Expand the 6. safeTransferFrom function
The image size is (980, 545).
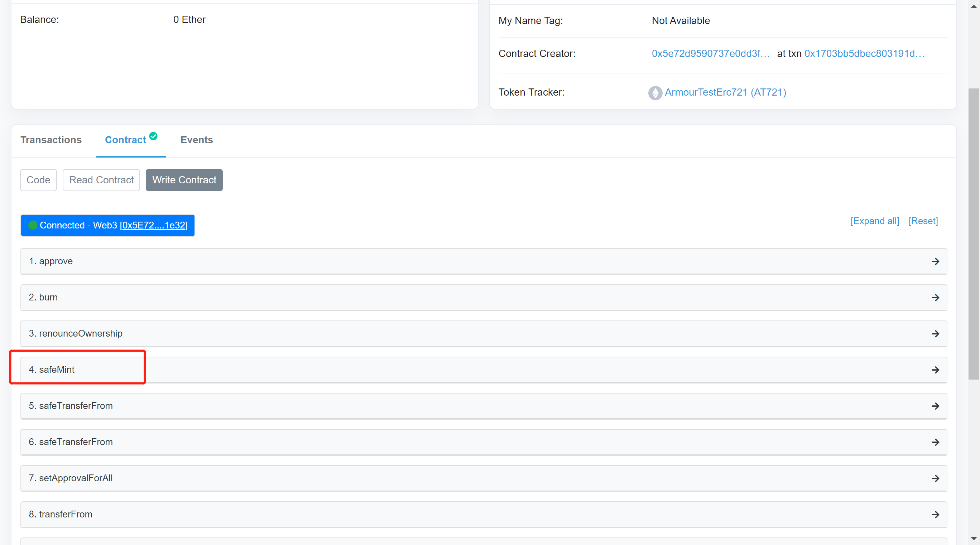[484, 442]
